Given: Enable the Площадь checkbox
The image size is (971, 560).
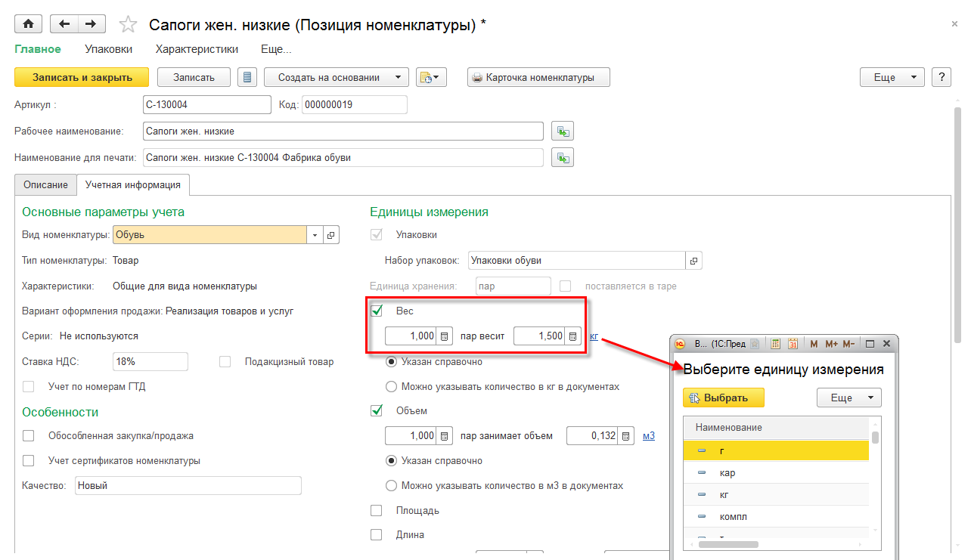Looking at the screenshot, I should [x=377, y=511].
